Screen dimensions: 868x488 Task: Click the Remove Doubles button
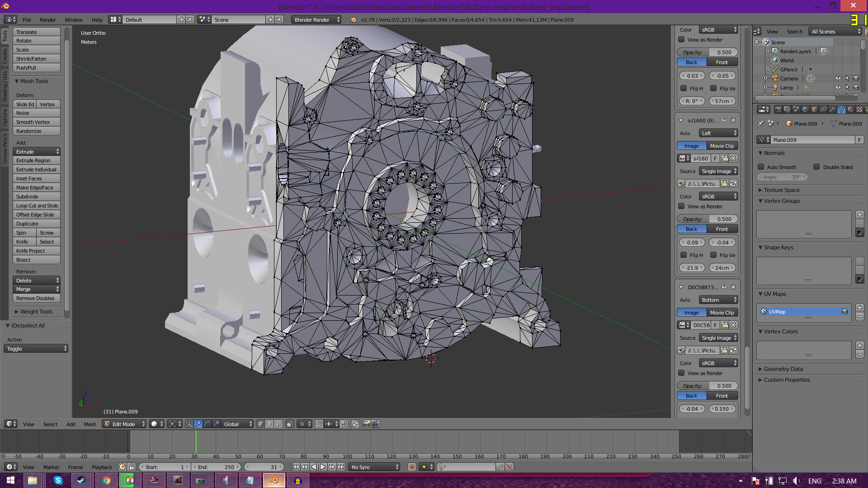point(35,298)
